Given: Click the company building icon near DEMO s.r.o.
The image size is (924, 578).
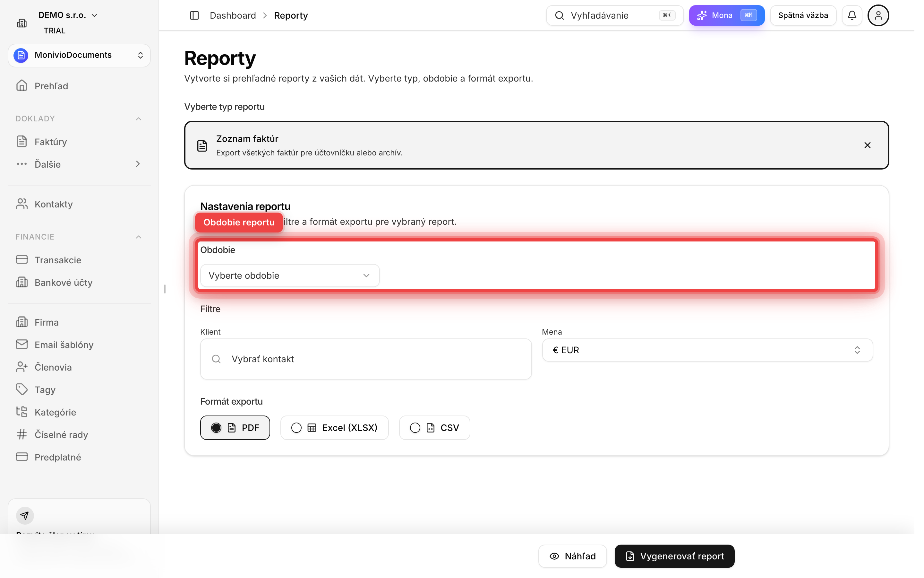Looking at the screenshot, I should [x=22, y=23].
